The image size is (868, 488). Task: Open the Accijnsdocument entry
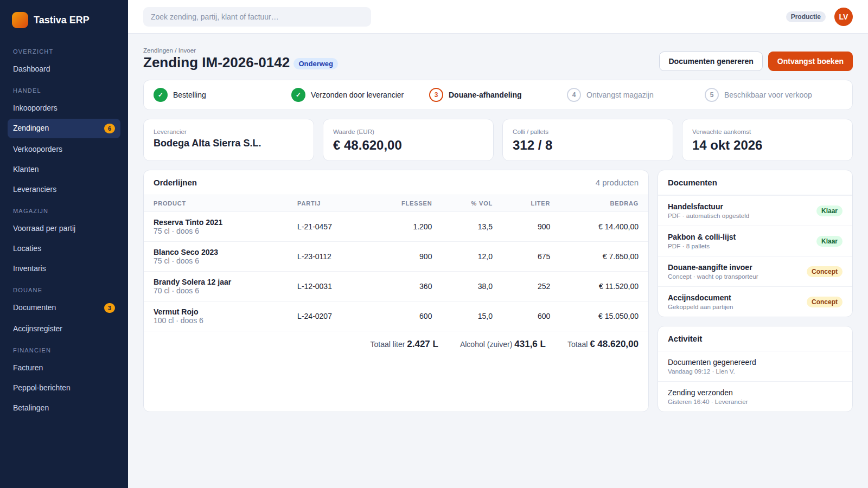pyautogui.click(x=755, y=302)
